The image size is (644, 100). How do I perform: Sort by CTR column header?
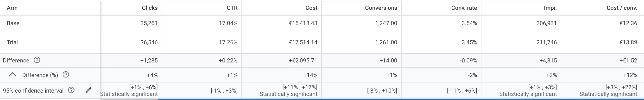pyautogui.click(x=232, y=8)
